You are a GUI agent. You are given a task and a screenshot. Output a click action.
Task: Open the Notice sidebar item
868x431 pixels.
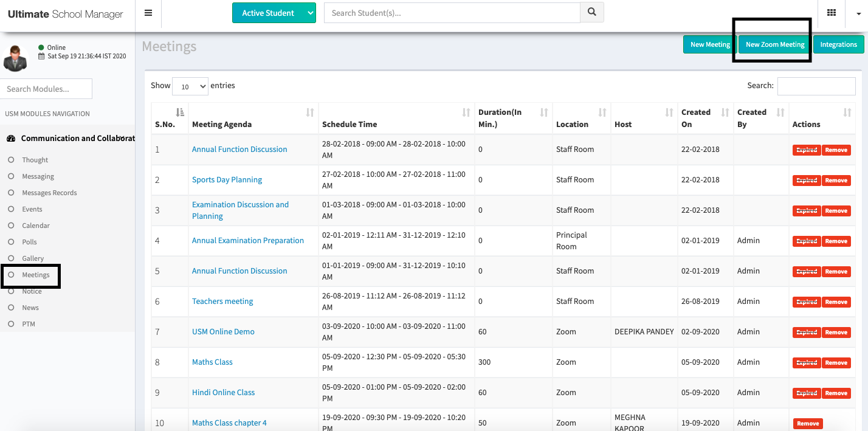tap(32, 291)
